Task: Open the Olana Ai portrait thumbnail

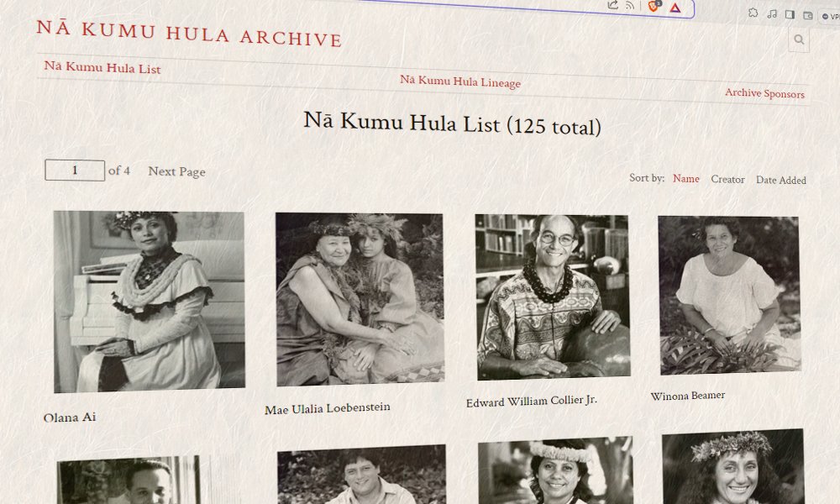Action: click(x=149, y=302)
